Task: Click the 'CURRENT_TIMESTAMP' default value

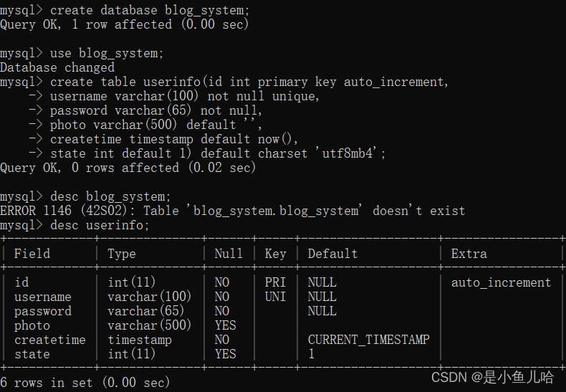Action: click(x=368, y=340)
